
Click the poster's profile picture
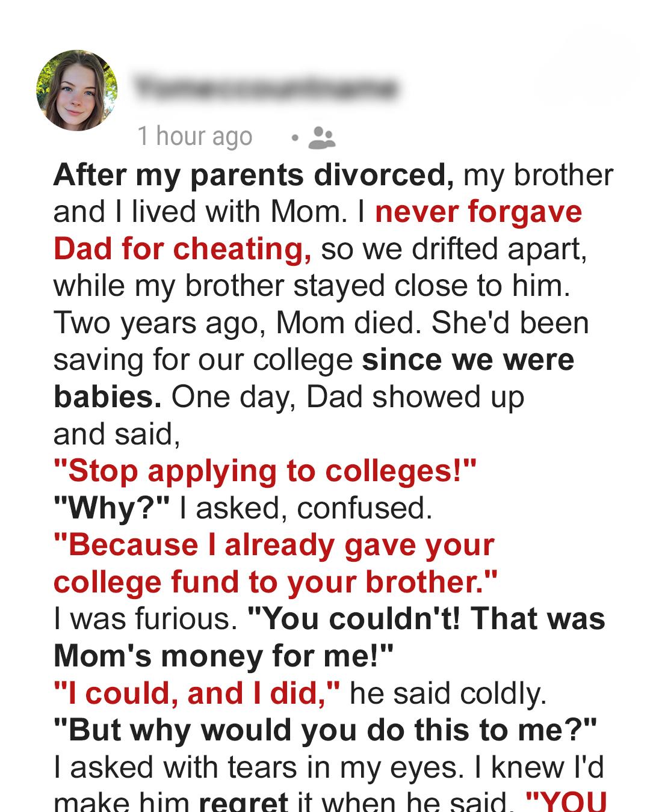[x=77, y=90]
